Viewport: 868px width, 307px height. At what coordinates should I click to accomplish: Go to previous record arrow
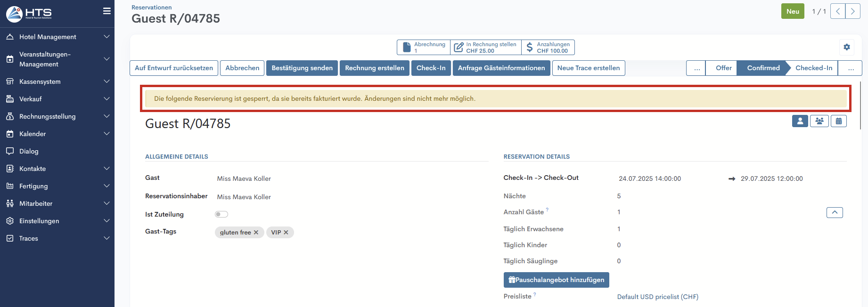click(838, 11)
